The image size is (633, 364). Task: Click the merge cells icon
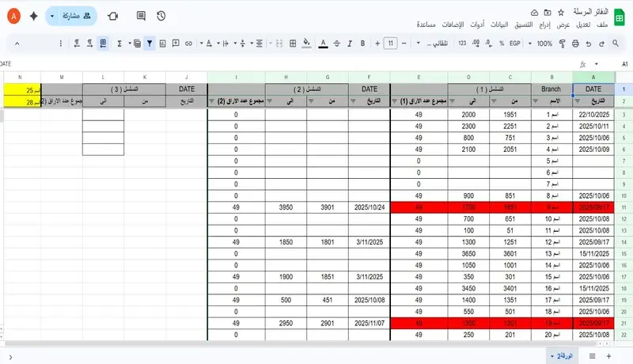point(279,44)
